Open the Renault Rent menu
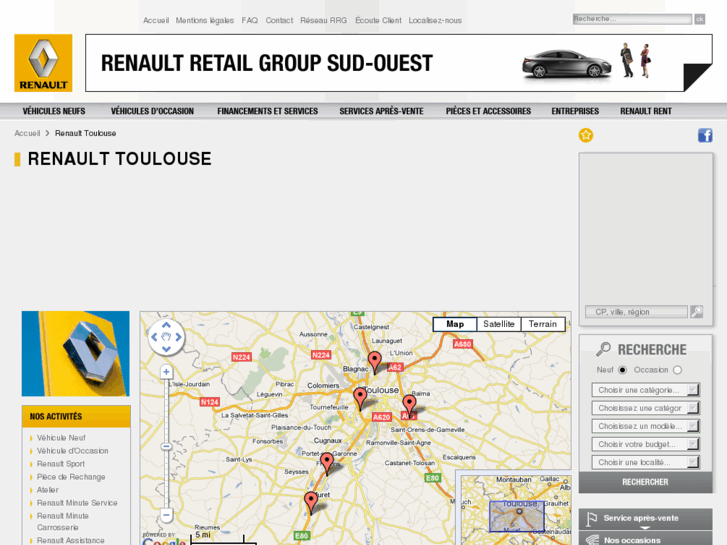Screen dimensions: 727x545 [646, 111]
